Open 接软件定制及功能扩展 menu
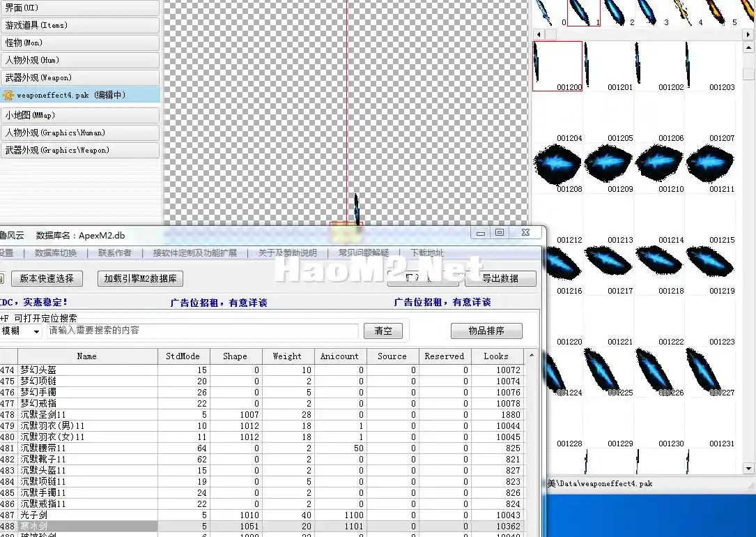This screenshot has height=537, width=756. pyautogui.click(x=195, y=253)
